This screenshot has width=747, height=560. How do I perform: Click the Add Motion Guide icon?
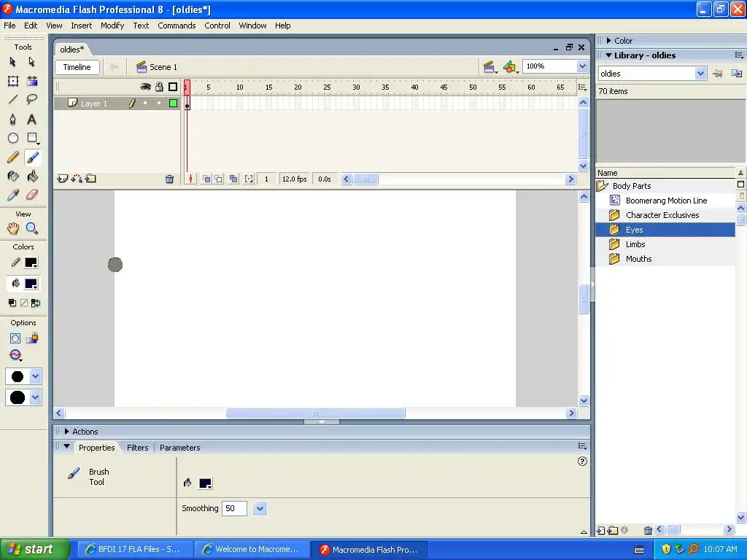click(76, 179)
